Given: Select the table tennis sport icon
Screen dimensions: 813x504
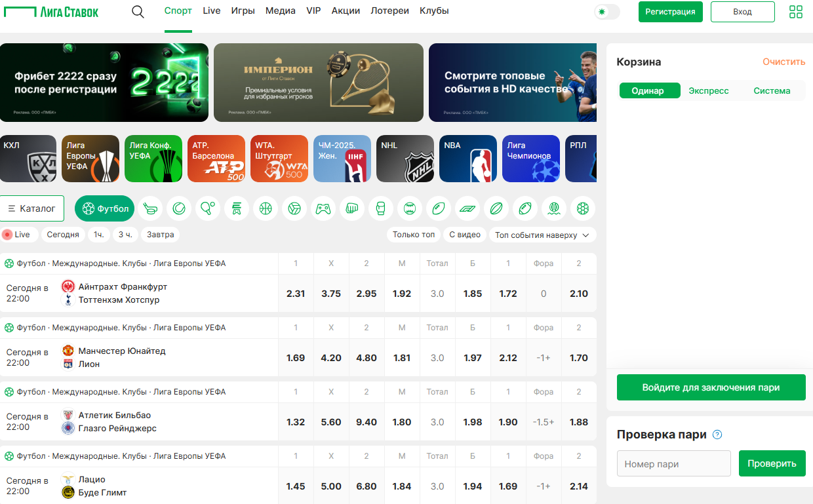Looking at the screenshot, I should coord(208,208).
